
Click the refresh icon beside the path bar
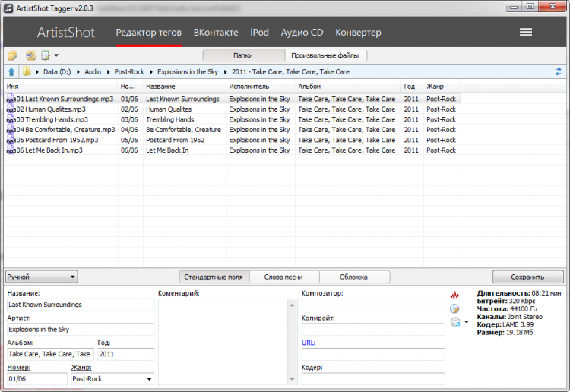[559, 71]
